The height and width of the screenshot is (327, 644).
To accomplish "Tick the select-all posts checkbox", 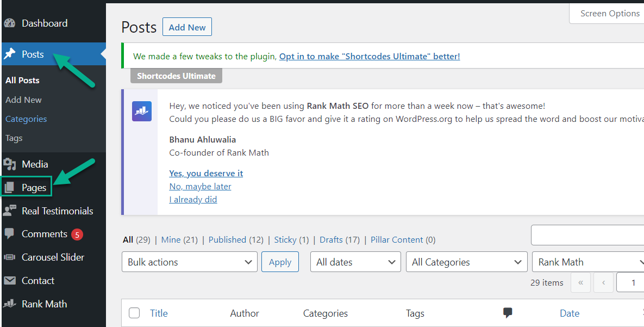I will 134,313.
